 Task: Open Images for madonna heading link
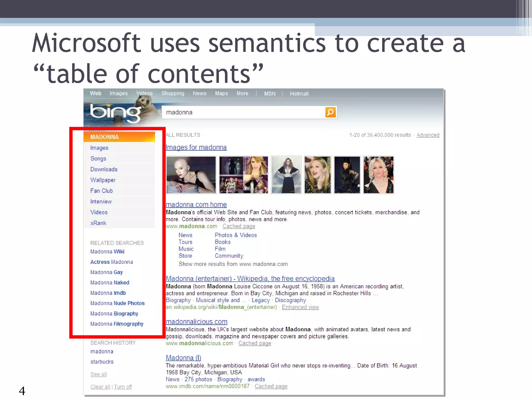point(196,147)
